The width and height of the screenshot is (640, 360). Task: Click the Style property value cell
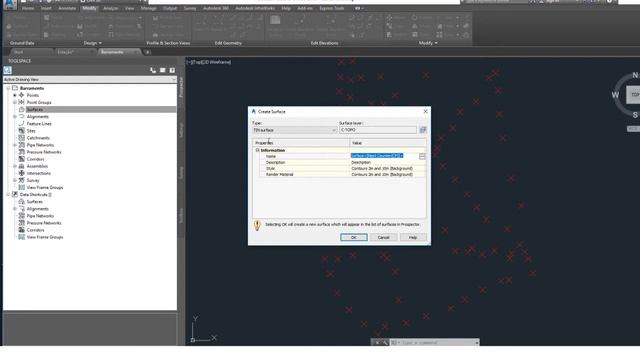388,168
